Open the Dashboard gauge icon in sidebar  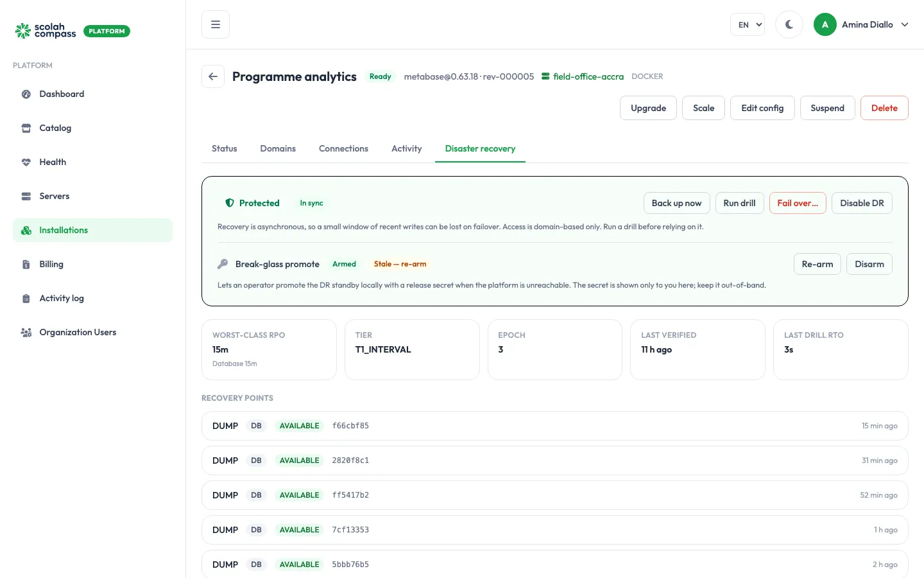coord(26,94)
